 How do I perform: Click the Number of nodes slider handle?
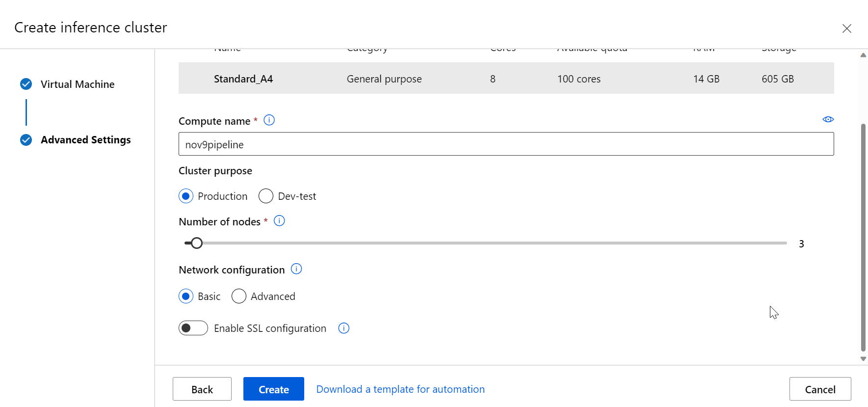(197, 243)
